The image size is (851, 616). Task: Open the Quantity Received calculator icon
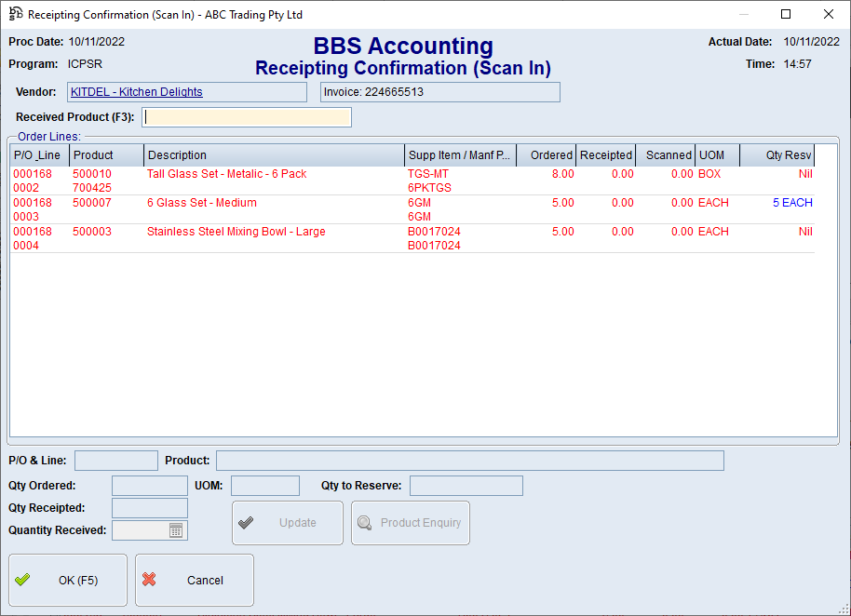tap(176, 530)
